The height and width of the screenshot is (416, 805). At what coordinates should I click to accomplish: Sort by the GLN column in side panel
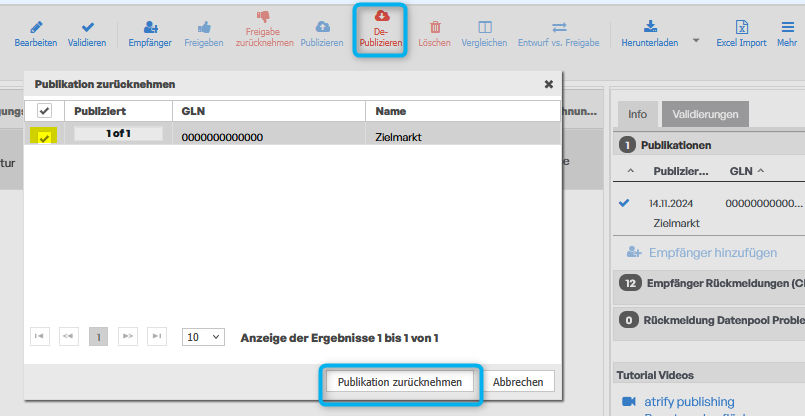[x=746, y=171]
